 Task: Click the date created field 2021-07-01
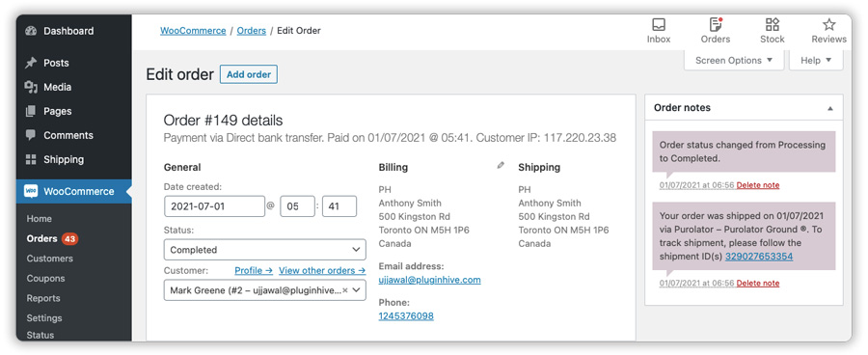coord(215,206)
